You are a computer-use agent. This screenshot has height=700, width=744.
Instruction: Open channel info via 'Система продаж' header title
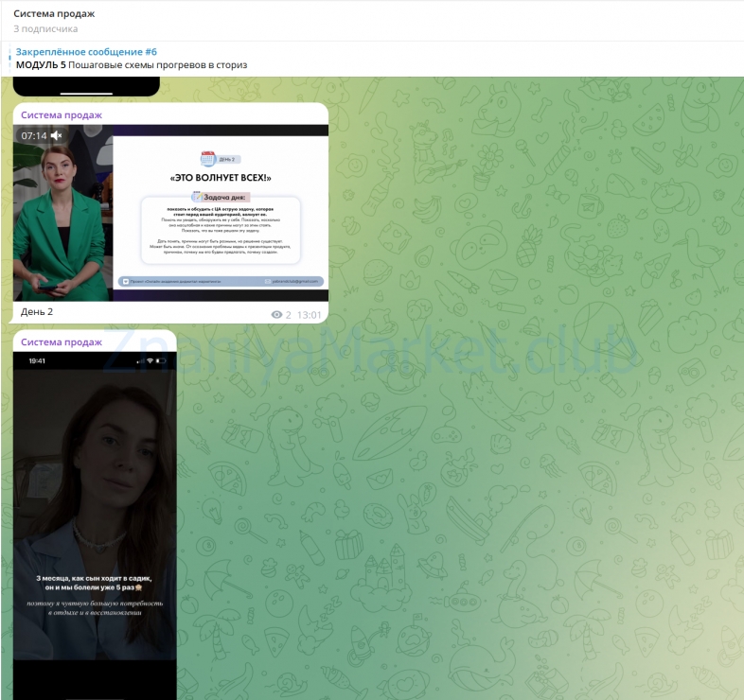(54, 13)
